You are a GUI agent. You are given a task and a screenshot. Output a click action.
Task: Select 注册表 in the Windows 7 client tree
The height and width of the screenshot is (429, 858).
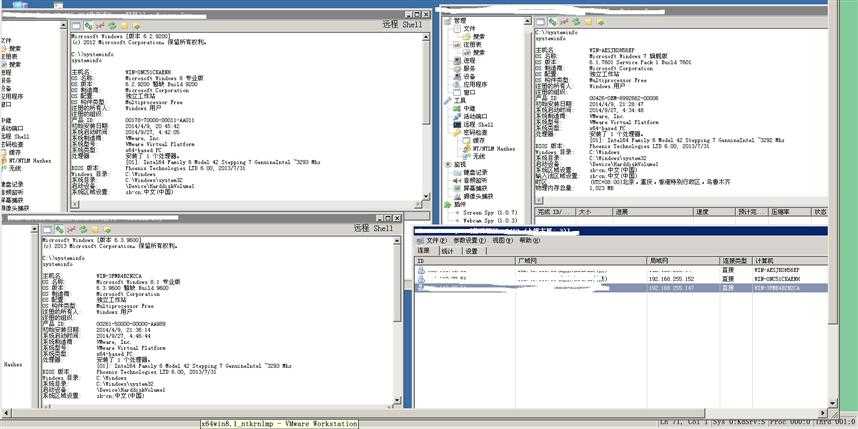(472, 44)
